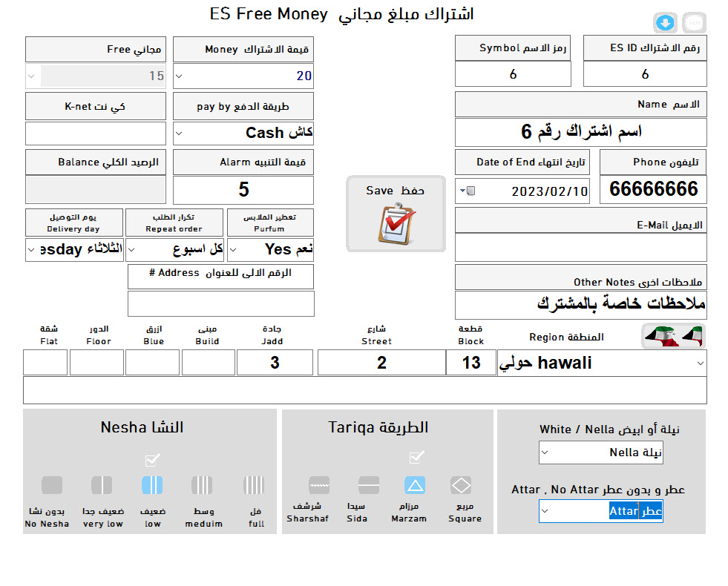The height and width of the screenshot is (586, 728).
Task: Select the medium Nesha icon
Action: [x=202, y=485]
